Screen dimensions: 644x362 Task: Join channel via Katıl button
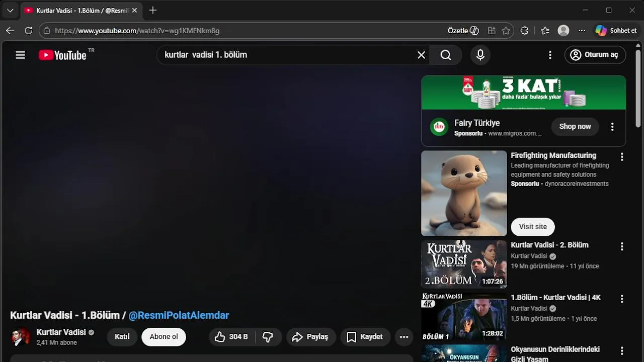122,337
